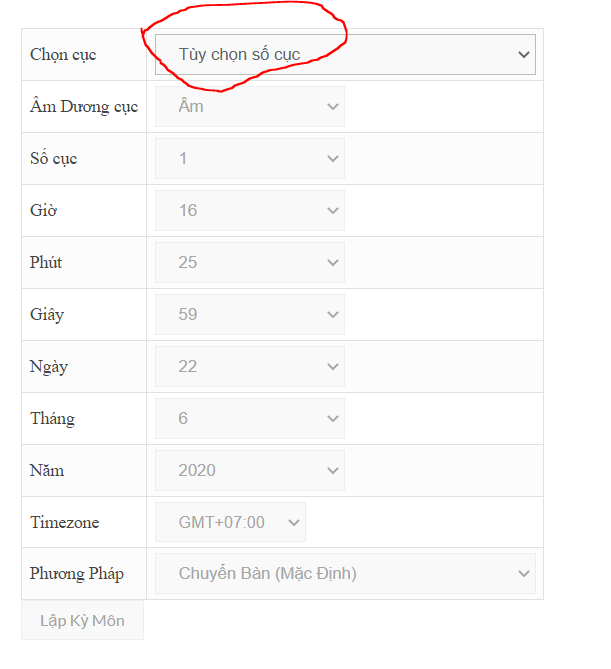
Task: Open the Giờ hour dropdown
Action: point(249,210)
